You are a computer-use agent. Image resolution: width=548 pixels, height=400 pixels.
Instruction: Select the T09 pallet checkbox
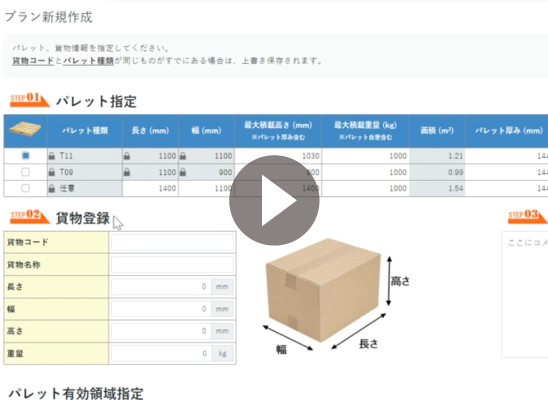(x=25, y=172)
